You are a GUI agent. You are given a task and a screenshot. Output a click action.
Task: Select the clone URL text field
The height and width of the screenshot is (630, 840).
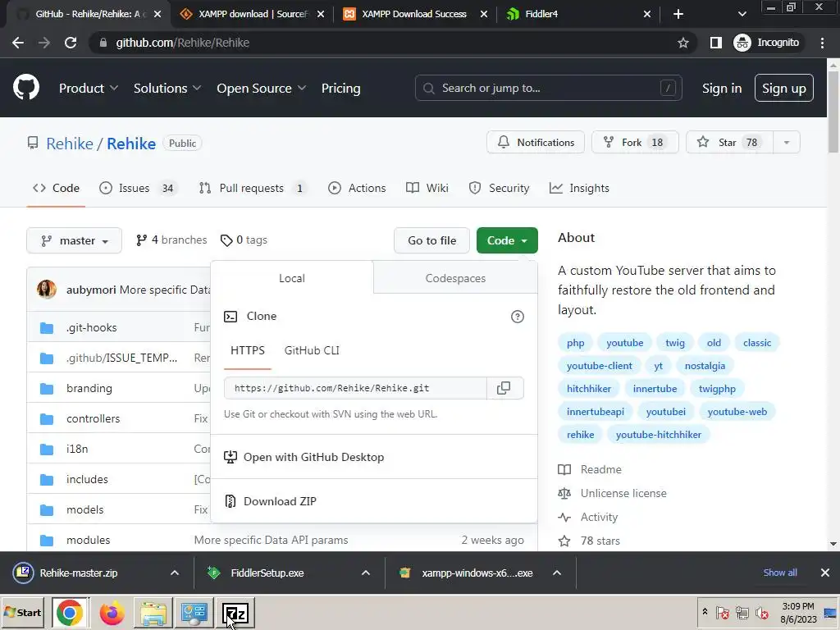(x=356, y=388)
